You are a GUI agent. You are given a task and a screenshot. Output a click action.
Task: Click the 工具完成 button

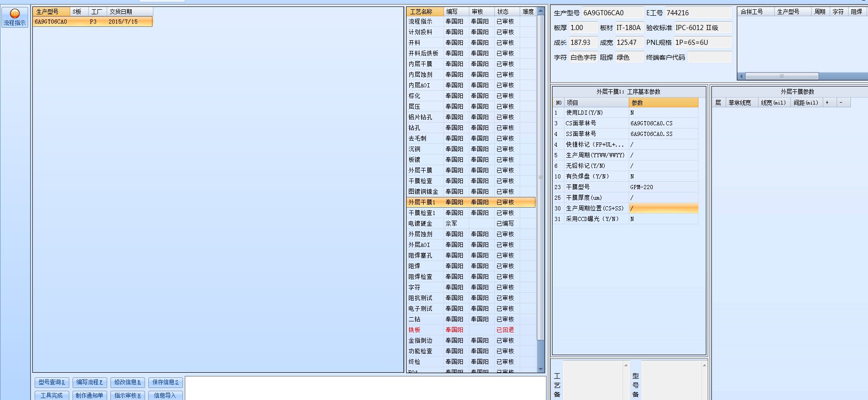click(52, 395)
